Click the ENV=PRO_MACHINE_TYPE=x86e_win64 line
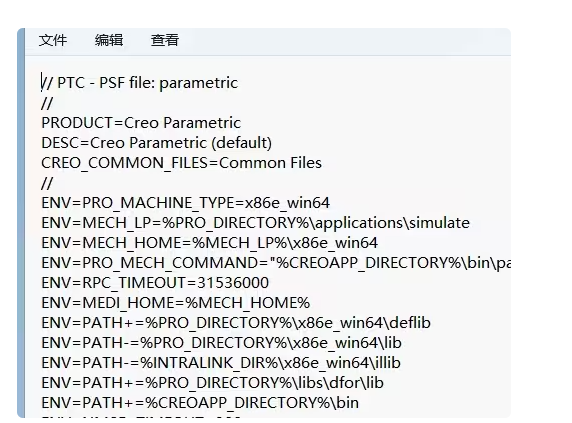This screenshot has height=423, width=572. point(185,203)
